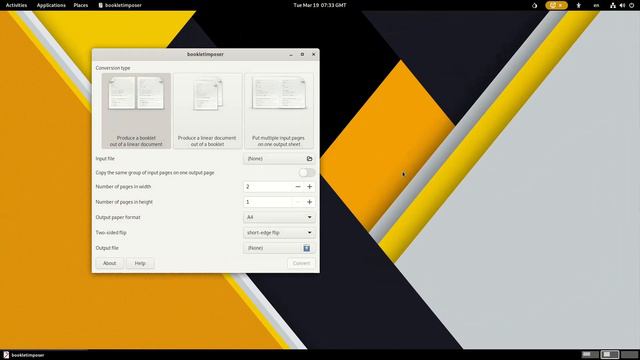Click the network status icon
Viewport: 640px width, 360px height.
tap(613, 5)
